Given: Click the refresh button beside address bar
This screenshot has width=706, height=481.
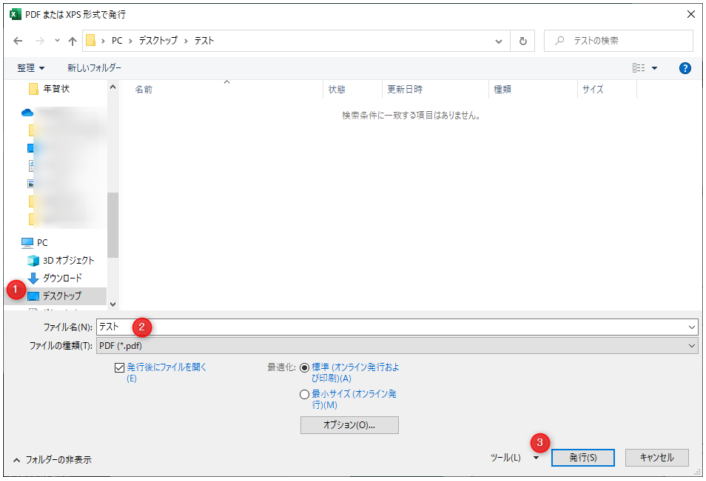Looking at the screenshot, I should tap(523, 42).
